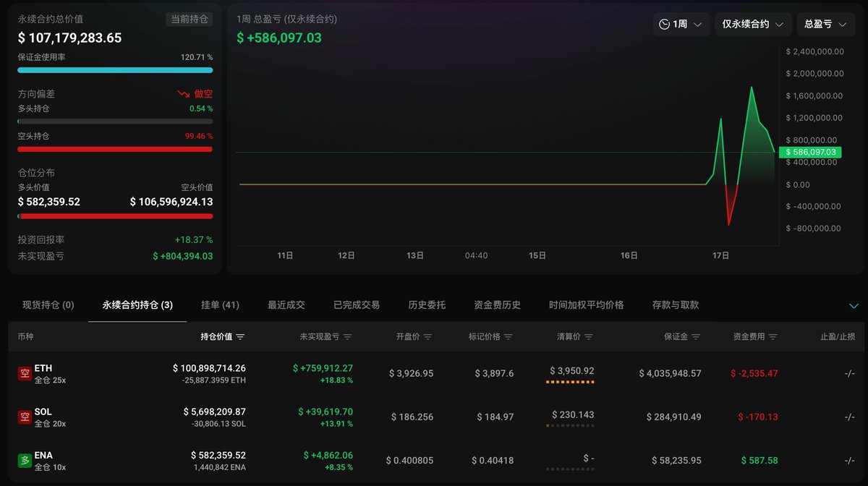Click the 止盈/止损 column header
The width and height of the screenshot is (868, 486).
pos(838,337)
